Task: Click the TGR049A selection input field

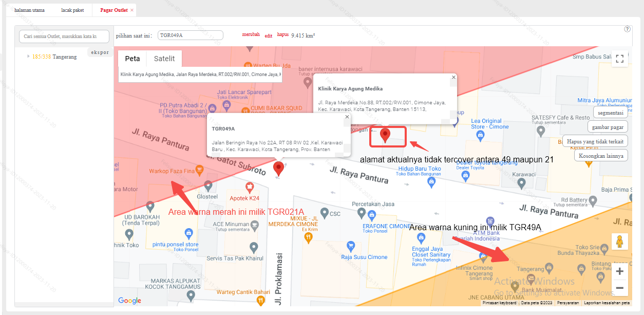Action: coord(191,35)
